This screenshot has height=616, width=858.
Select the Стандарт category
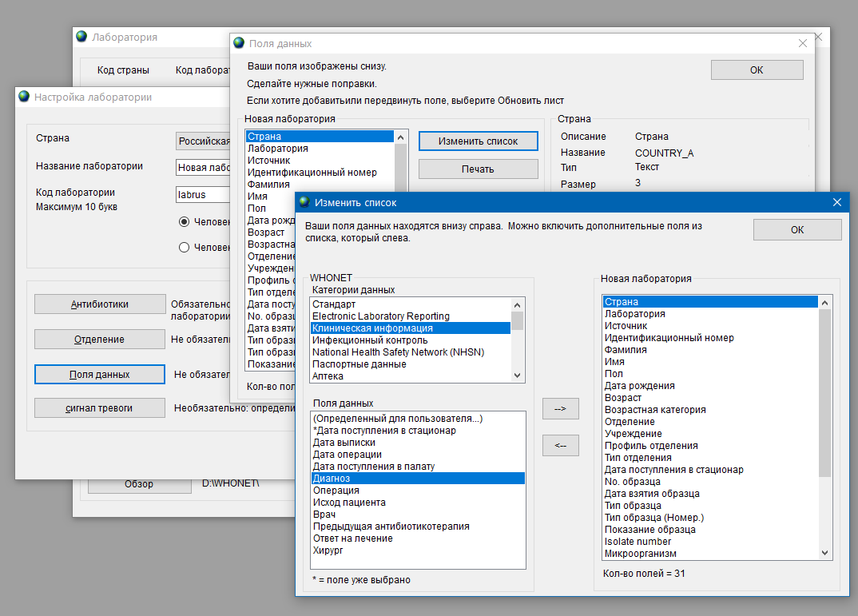coord(411,304)
